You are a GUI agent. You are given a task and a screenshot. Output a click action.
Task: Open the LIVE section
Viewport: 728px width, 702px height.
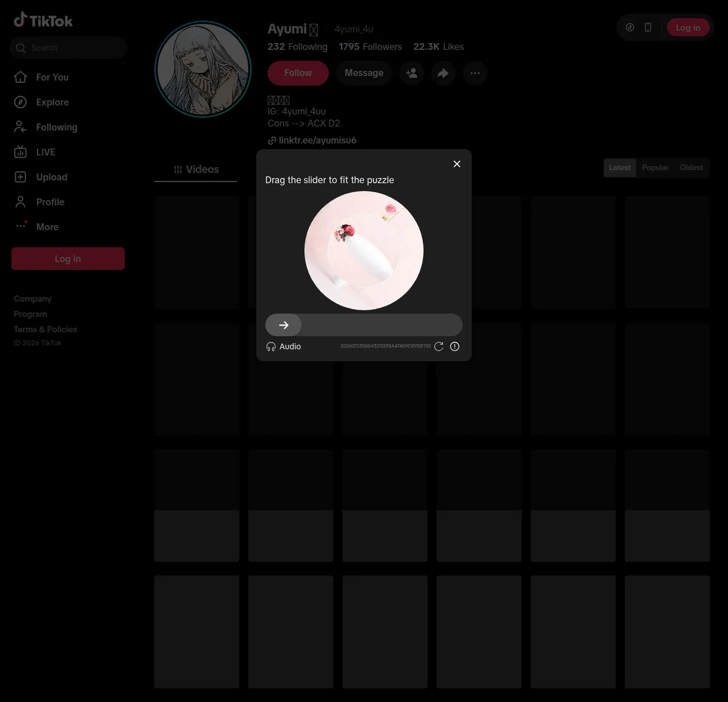coord(45,152)
